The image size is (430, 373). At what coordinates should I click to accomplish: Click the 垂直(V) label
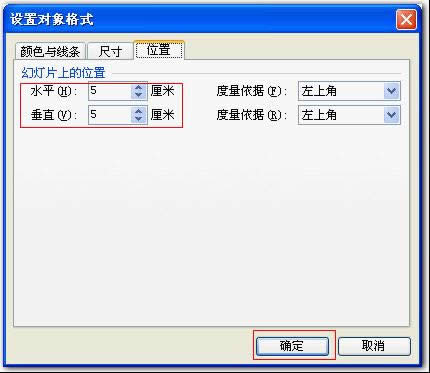click(53, 115)
